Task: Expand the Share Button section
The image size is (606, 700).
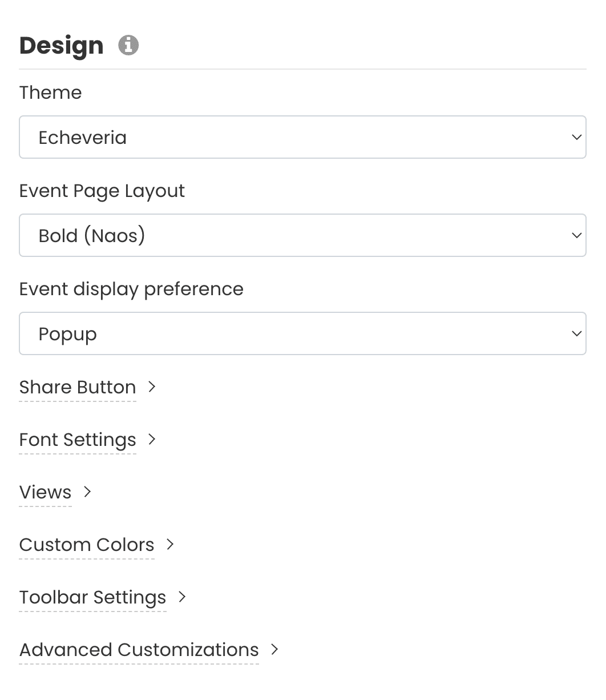Action: [78, 387]
